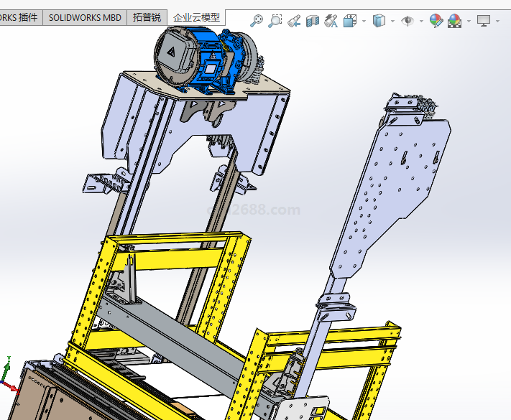Open the Edit Appearance color ball
This screenshot has width=511, height=420.
click(x=436, y=22)
